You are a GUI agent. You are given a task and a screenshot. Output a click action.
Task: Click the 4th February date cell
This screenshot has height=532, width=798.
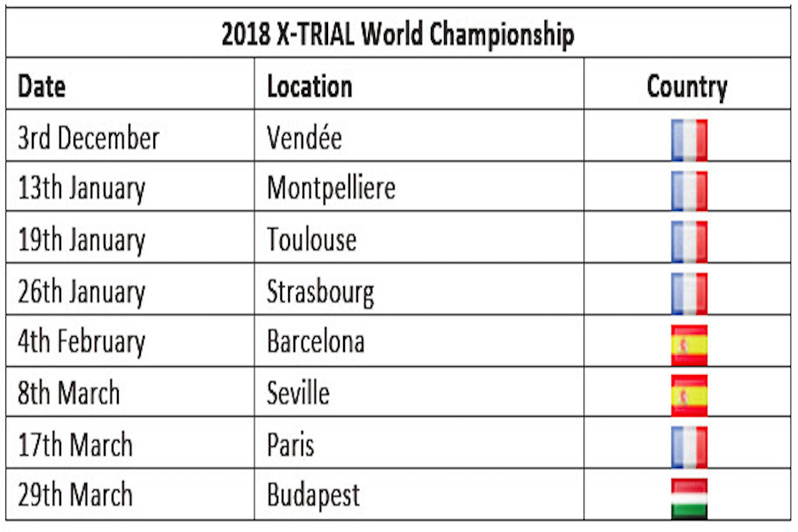click(129, 340)
